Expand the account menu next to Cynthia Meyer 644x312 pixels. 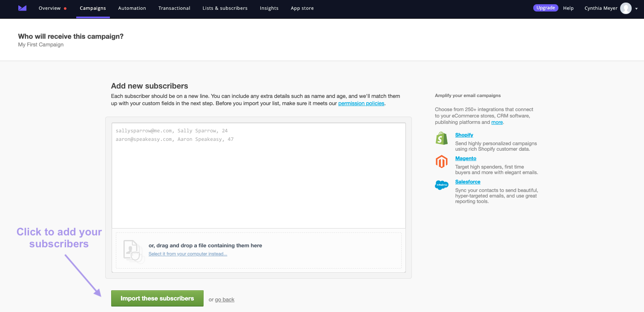[637, 8]
